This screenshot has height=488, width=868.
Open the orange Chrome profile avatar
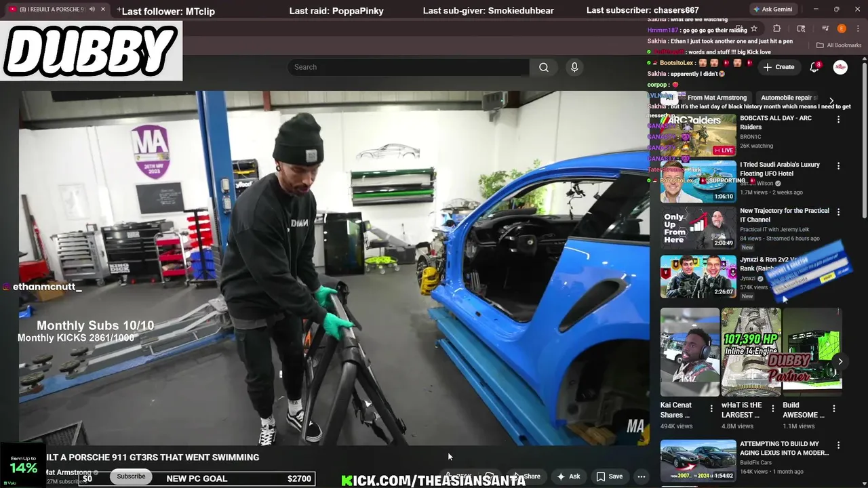[842, 28]
